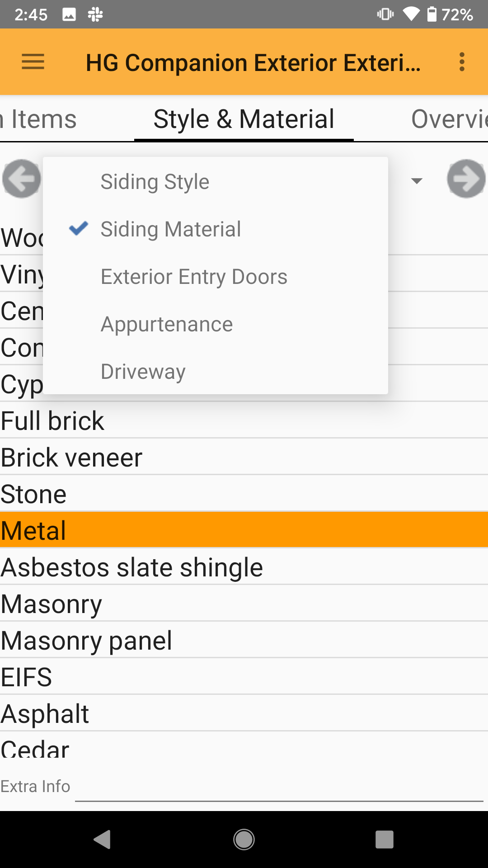
Task: Open the hamburger navigation menu
Action: click(33, 62)
